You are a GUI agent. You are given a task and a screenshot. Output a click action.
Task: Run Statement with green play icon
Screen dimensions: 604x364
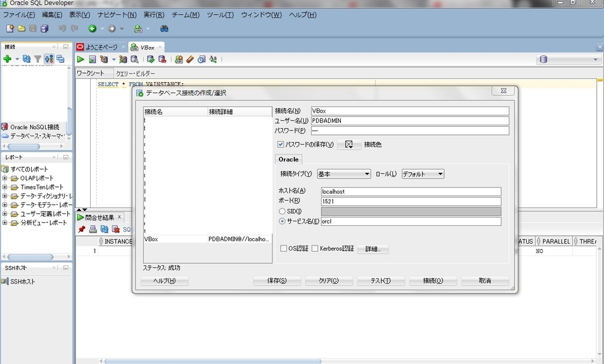[x=80, y=60]
